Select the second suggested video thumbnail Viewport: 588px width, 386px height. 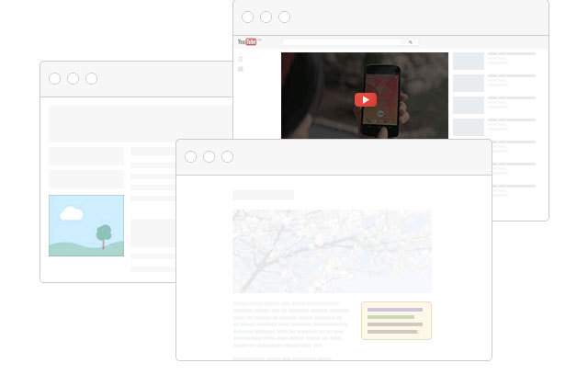pyautogui.click(x=469, y=84)
